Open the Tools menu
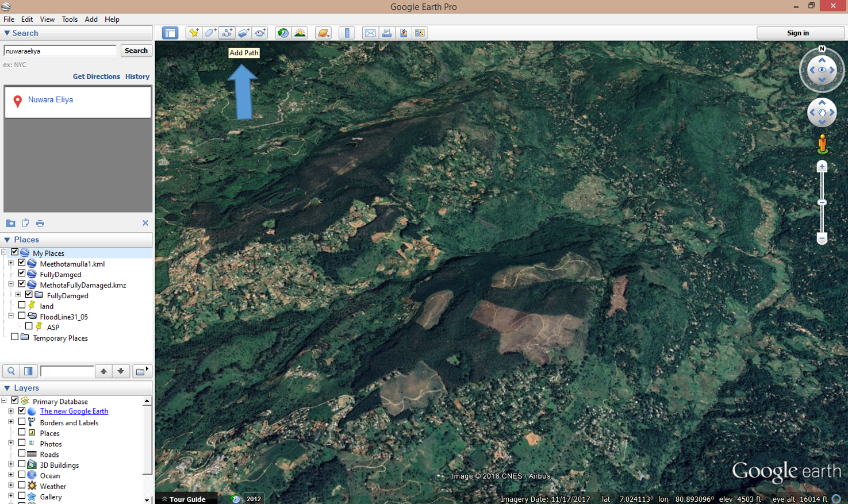848x504 pixels. coord(70,20)
